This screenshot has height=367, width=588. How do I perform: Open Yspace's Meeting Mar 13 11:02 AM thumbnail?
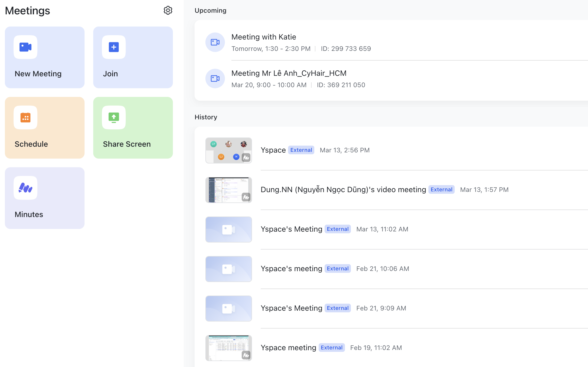[x=229, y=230]
